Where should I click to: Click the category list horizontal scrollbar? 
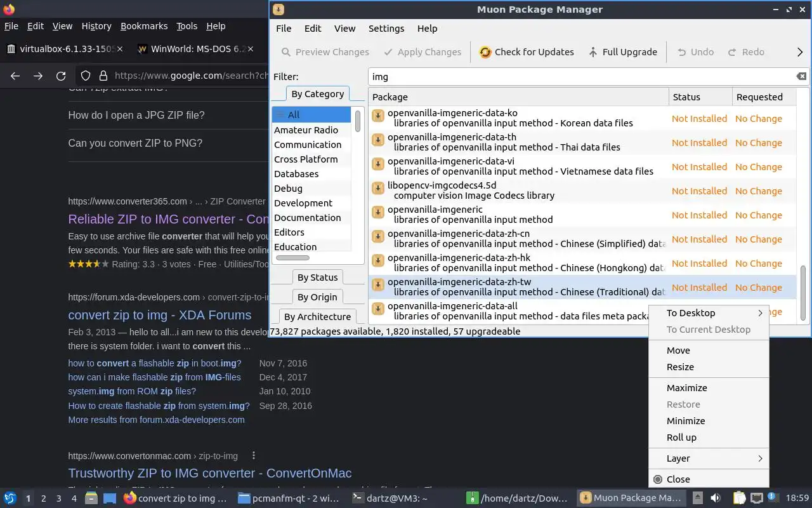[293, 258]
